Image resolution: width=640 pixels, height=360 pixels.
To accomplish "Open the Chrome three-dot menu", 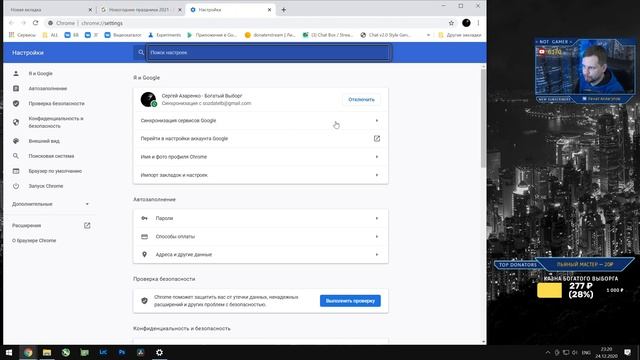I will 478,23.
